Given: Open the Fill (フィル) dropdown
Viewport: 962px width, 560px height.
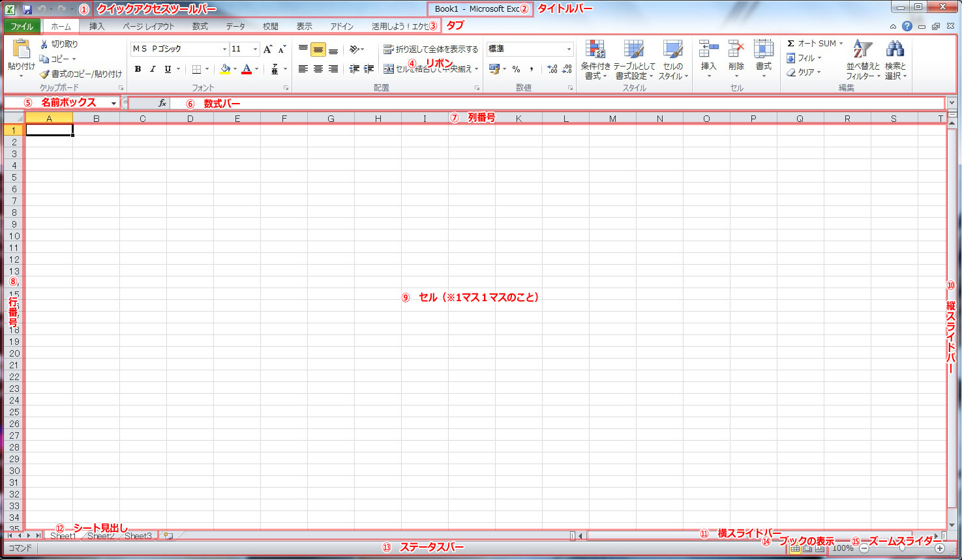Looking at the screenshot, I should click(x=804, y=58).
